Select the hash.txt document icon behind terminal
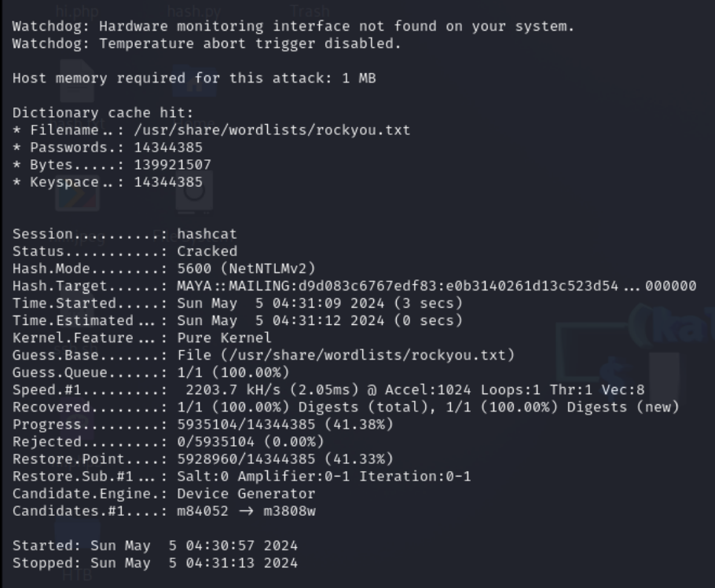Screen dimensions: 715x588 [77, 82]
